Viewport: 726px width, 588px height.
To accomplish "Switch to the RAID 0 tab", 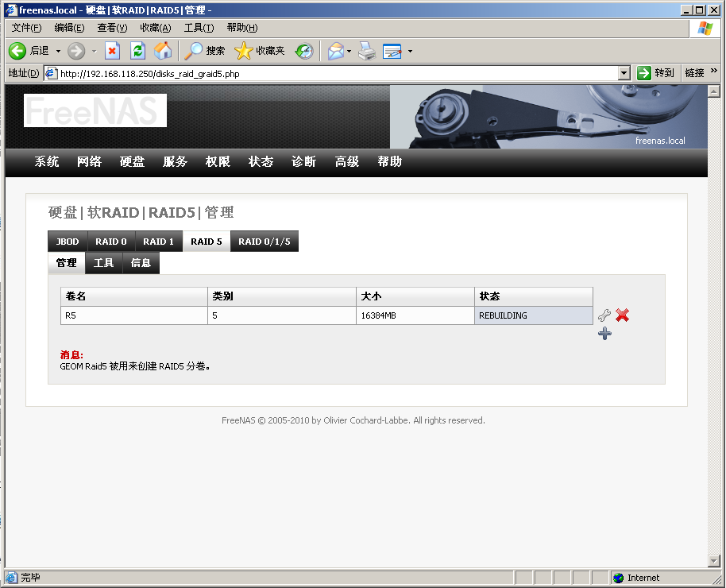I will coord(111,242).
